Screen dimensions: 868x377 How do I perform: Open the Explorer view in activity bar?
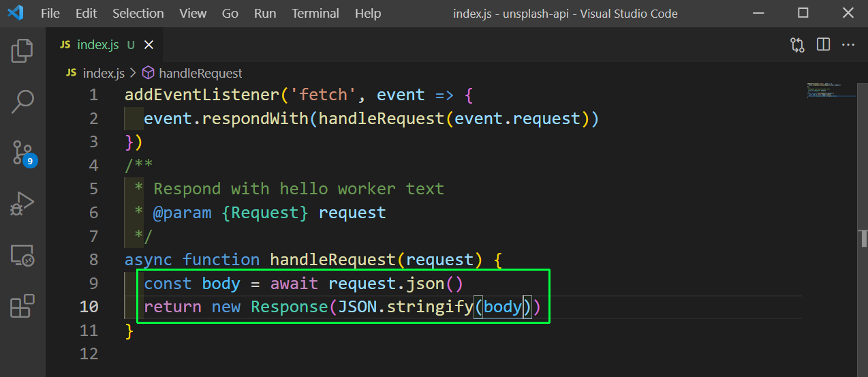(x=22, y=51)
